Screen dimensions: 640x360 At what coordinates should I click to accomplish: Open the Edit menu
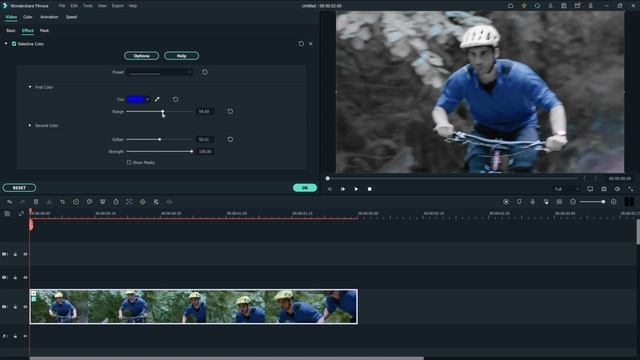coord(74,6)
